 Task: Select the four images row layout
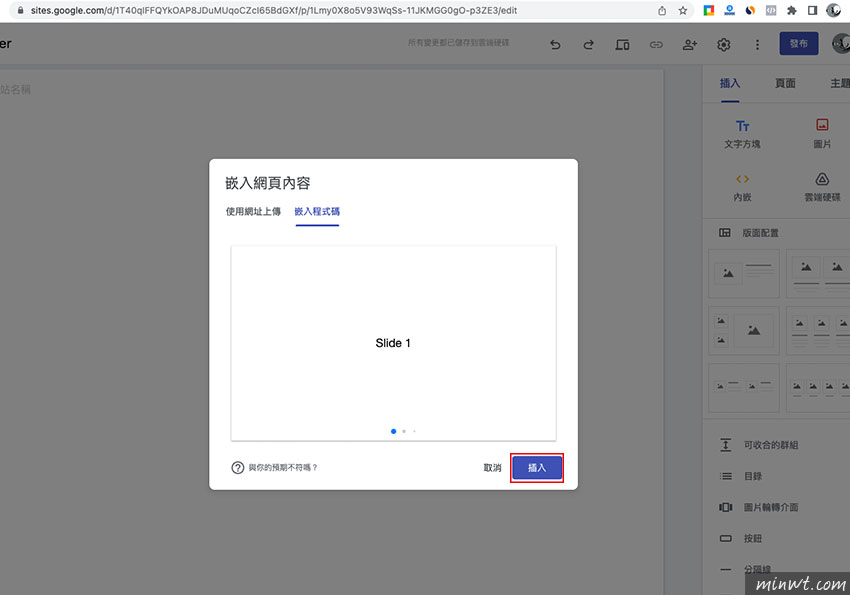click(818, 387)
